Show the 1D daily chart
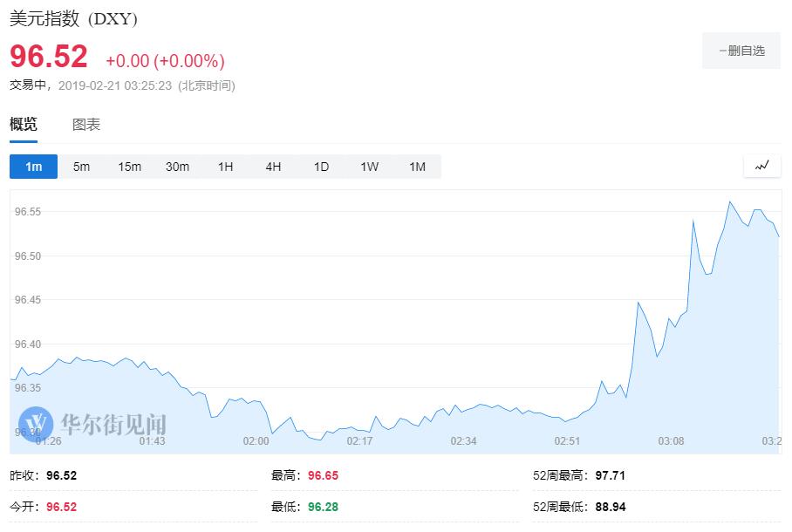Viewport: 792px width, 532px height. tap(321, 167)
